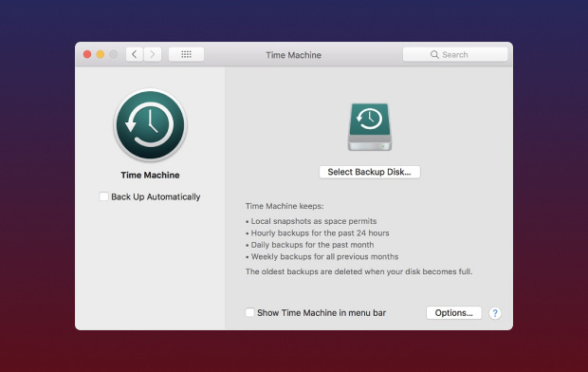Enable Back Up Automatically checkbox

(x=104, y=196)
